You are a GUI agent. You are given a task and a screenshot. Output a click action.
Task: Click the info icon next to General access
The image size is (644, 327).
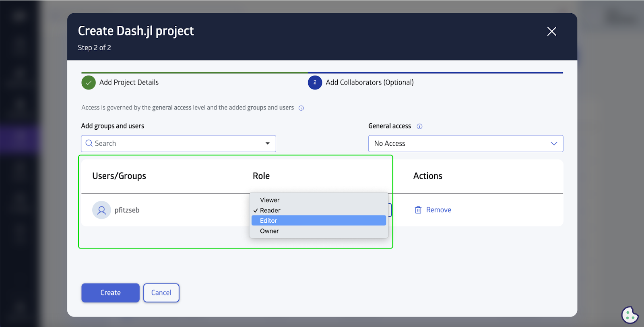[x=419, y=126]
